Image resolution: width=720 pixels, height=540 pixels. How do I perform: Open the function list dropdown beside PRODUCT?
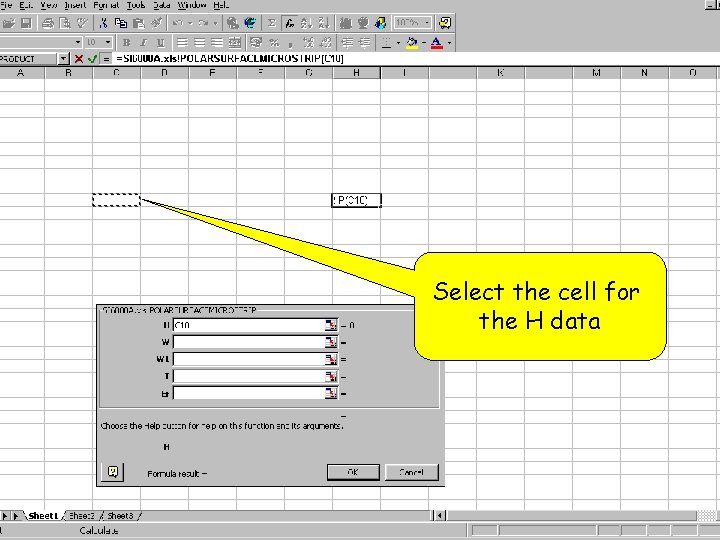[63, 59]
